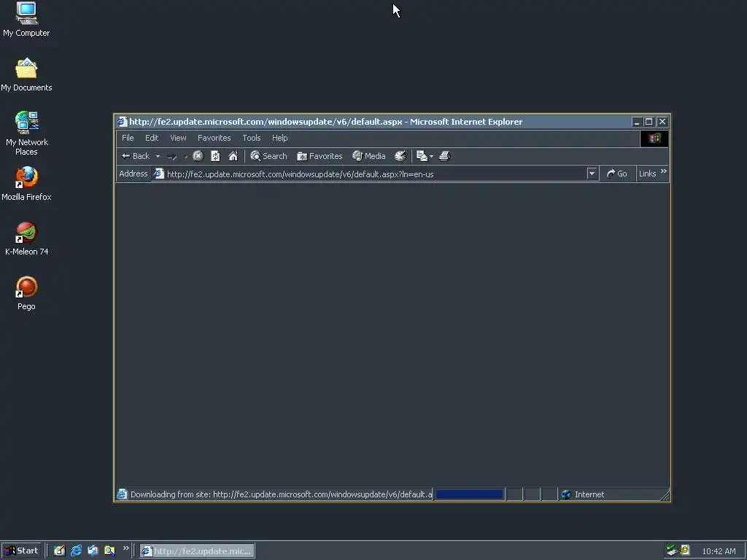
Task: Click the status bar page icon
Action: pos(122,494)
